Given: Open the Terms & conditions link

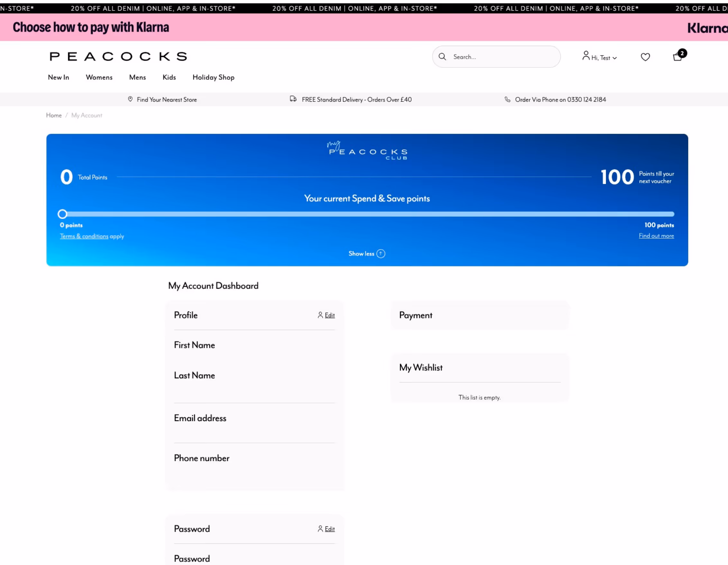Looking at the screenshot, I should 84,236.
